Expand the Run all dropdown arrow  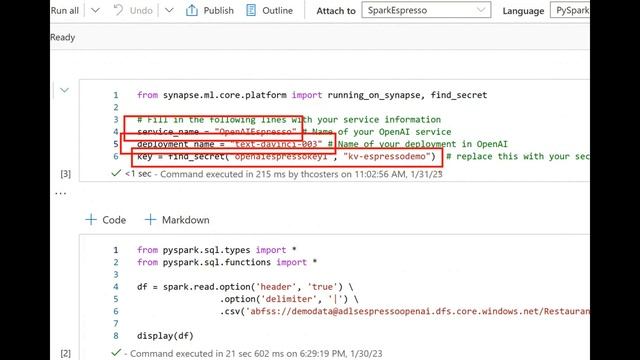tap(95, 10)
